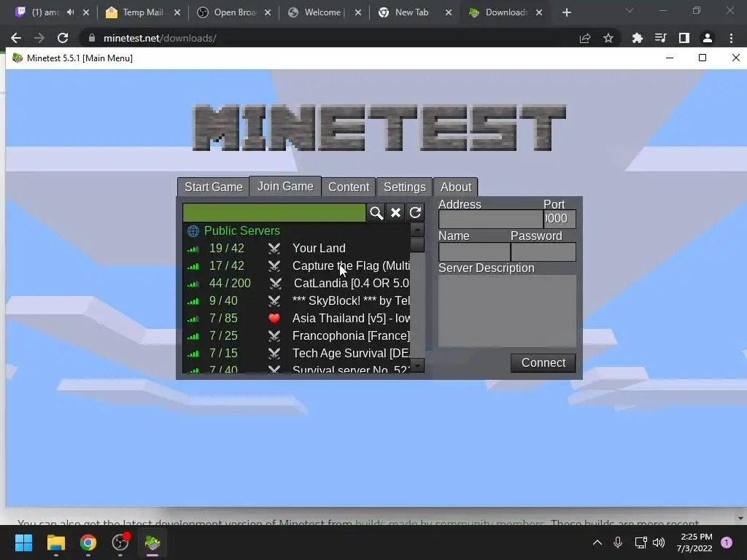The image size is (747, 560).
Task: Go back in Chrome history
Action: tap(16, 38)
